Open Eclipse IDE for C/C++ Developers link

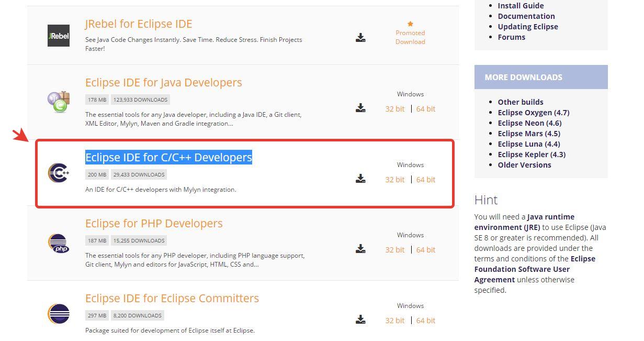[168, 157]
